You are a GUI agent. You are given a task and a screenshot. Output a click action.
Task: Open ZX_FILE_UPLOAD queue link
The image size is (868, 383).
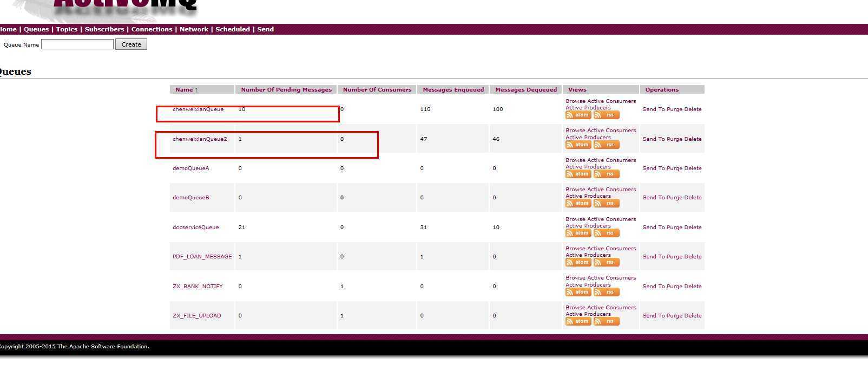coord(197,316)
